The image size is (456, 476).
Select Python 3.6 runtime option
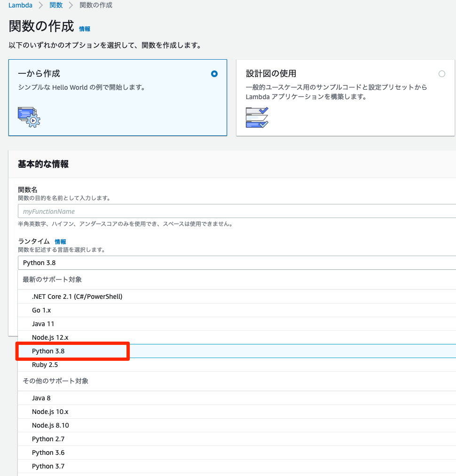pos(48,453)
